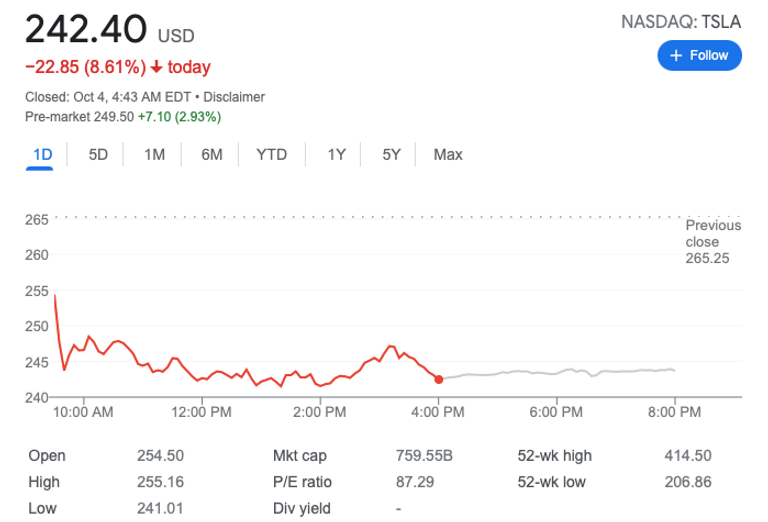
Task: Switch to the YTD tab
Action: click(x=271, y=154)
